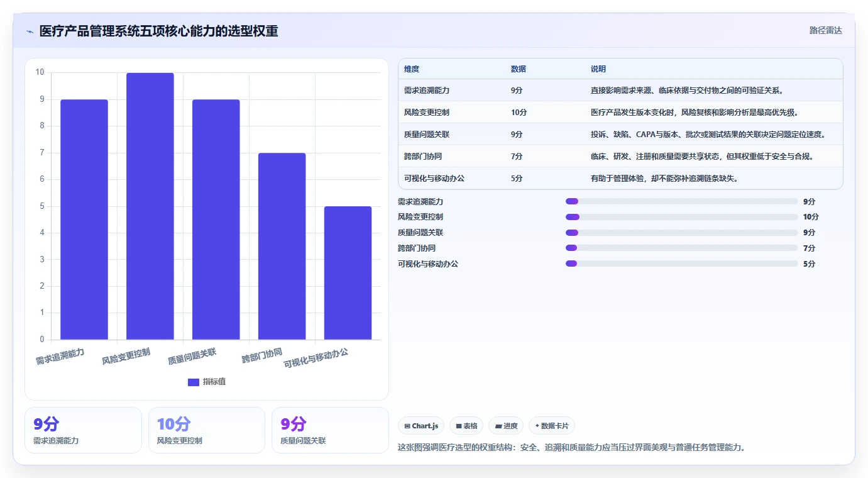Screen dimensions: 868x478
Task: Open the 9分 质量问题关联 data card
Action: [x=330, y=430]
